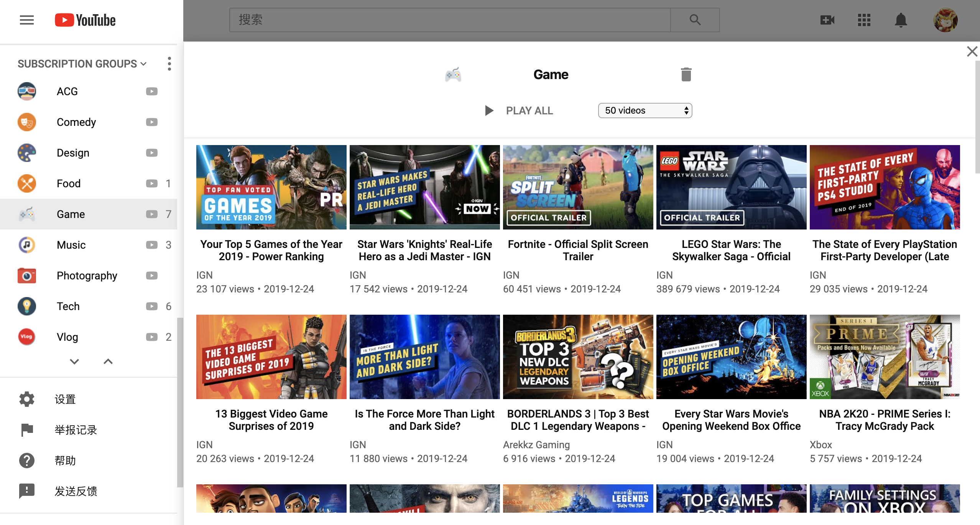The width and height of the screenshot is (980, 525).
Task: Open the settings gear item
Action: pos(89,399)
